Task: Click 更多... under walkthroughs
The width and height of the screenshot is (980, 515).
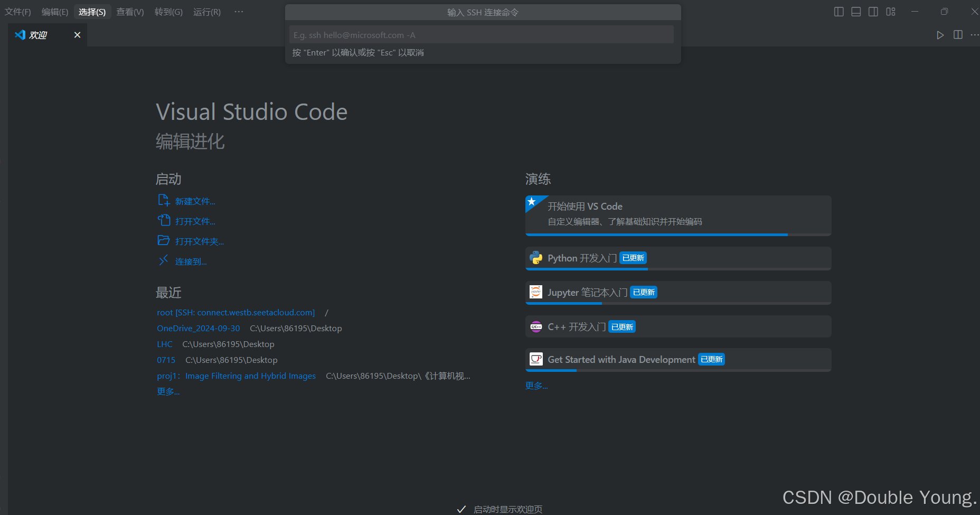Action: (x=536, y=386)
